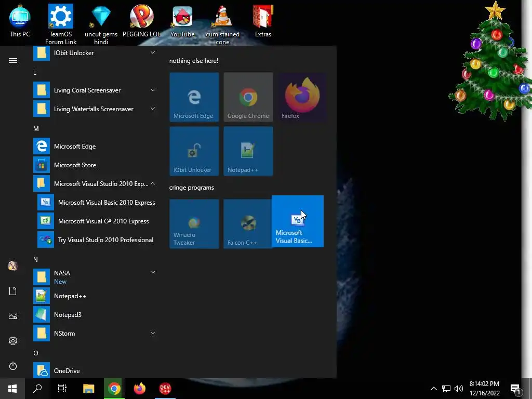The width and height of the screenshot is (532, 399).
Task: Launch Notepad3 from app list
Action: 95,314
